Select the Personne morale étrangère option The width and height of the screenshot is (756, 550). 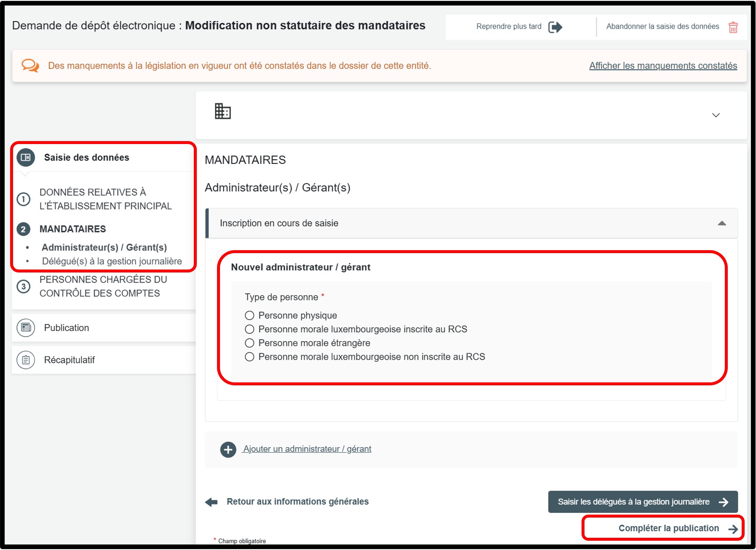point(249,343)
